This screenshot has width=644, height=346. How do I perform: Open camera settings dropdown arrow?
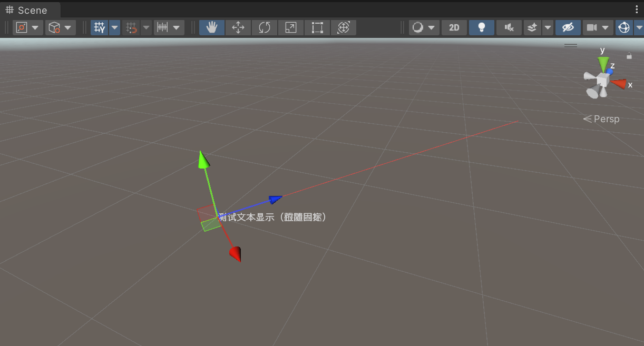coord(606,27)
